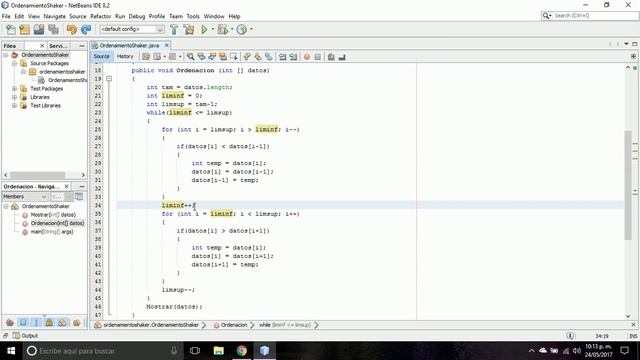Toggle Show Static Members filter in Navigator
Viewport: 640px width, 360px height.
(x=36, y=322)
